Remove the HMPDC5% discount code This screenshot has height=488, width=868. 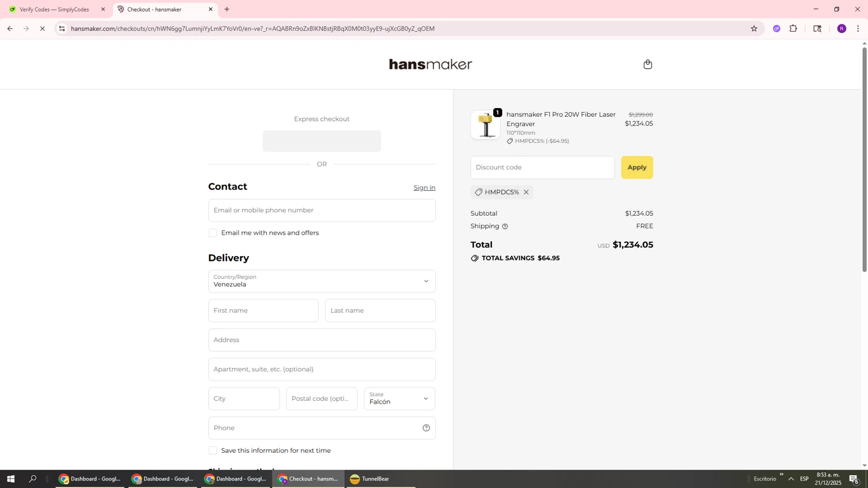(526, 192)
